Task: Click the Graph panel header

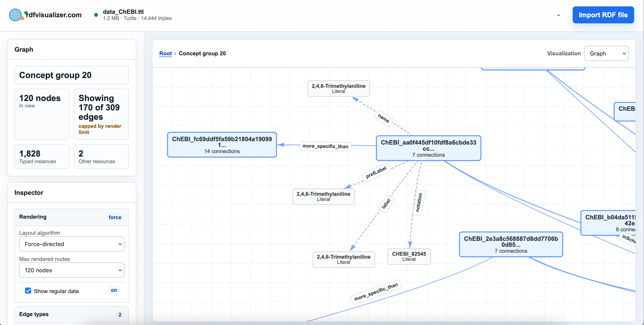Action: tap(72, 49)
